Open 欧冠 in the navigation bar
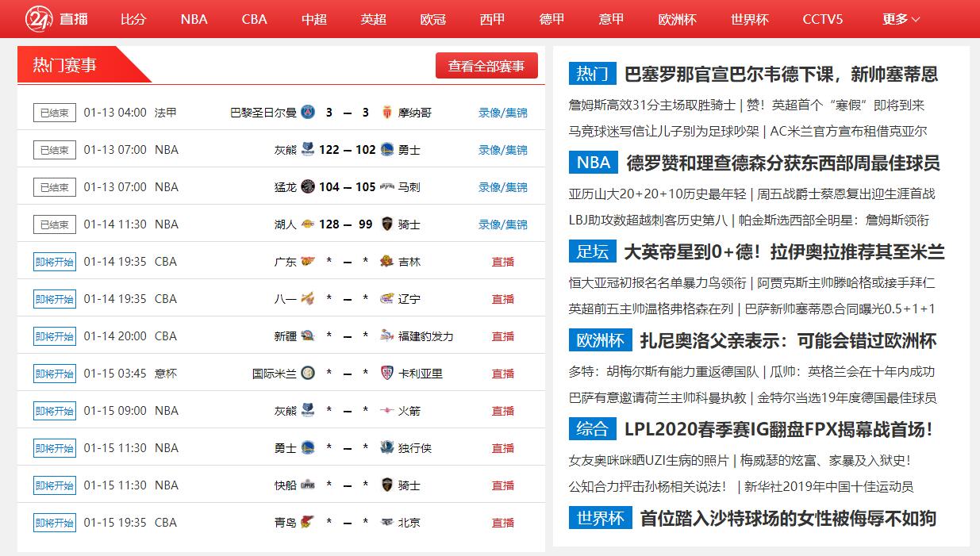The height and width of the screenshot is (556, 980). point(433,19)
